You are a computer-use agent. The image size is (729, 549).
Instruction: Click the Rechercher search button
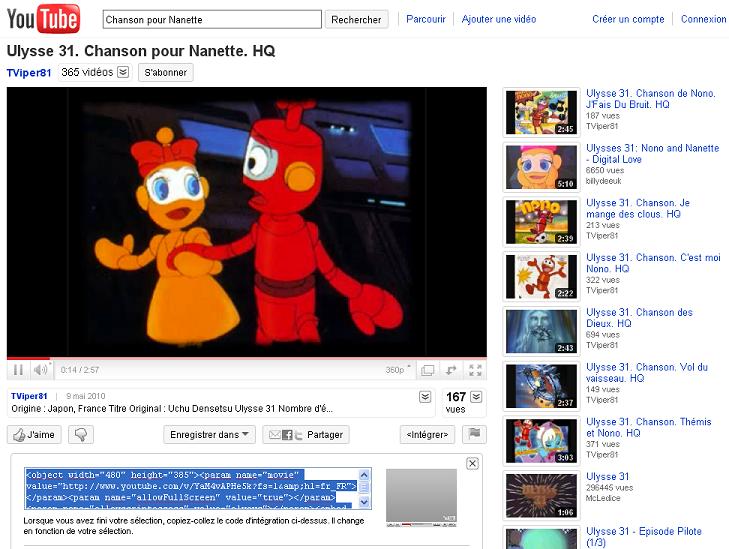(x=356, y=20)
